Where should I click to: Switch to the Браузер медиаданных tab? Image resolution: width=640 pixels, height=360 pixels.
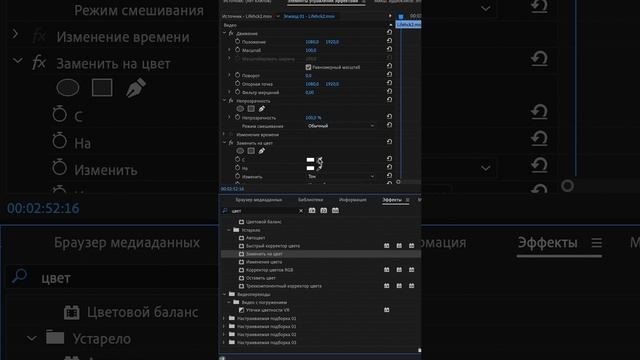pos(258,200)
